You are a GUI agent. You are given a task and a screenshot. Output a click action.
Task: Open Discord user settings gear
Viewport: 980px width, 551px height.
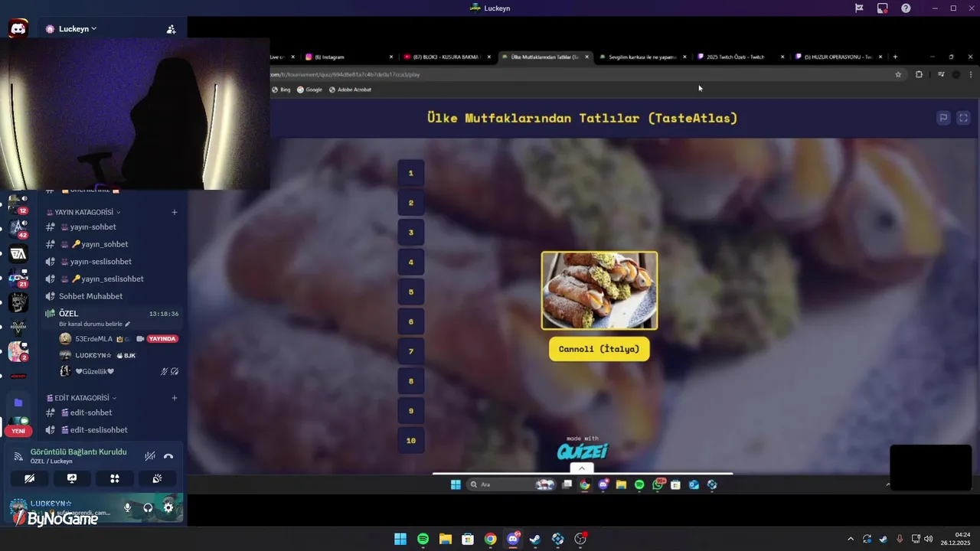coord(168,507)
